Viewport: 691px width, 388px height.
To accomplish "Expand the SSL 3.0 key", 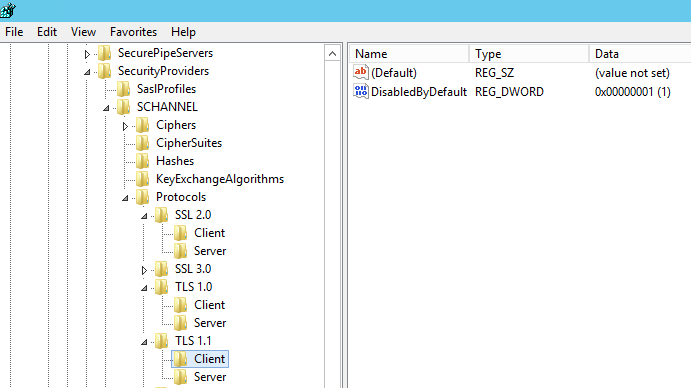I will point(144,270).
